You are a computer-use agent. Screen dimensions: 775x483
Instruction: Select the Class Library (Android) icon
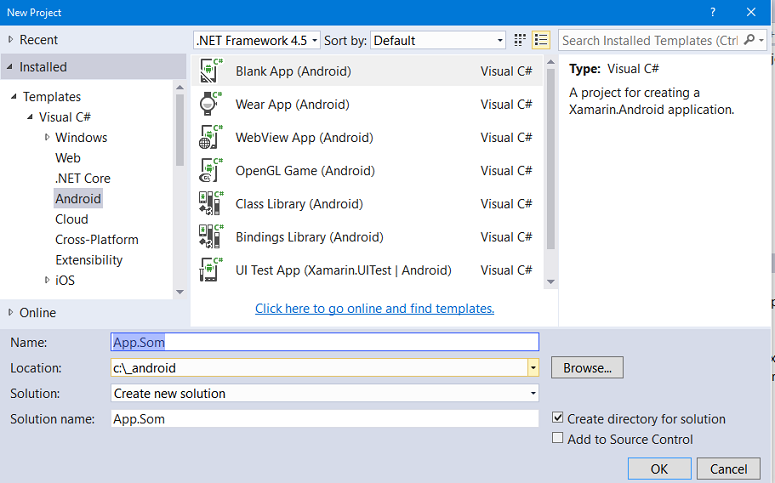pos(211,204)
